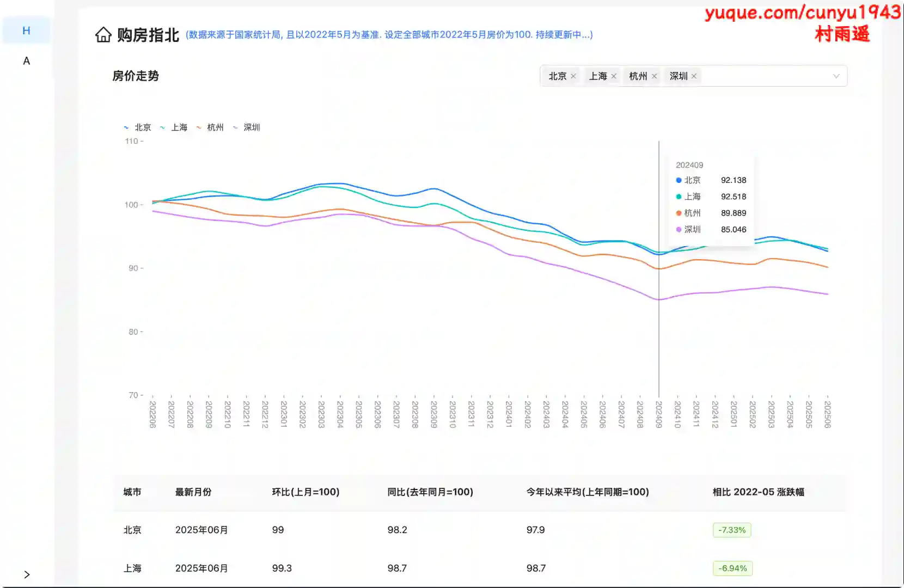Click the 相比 2022-05 涨跌幅 column header

[759, 492]
